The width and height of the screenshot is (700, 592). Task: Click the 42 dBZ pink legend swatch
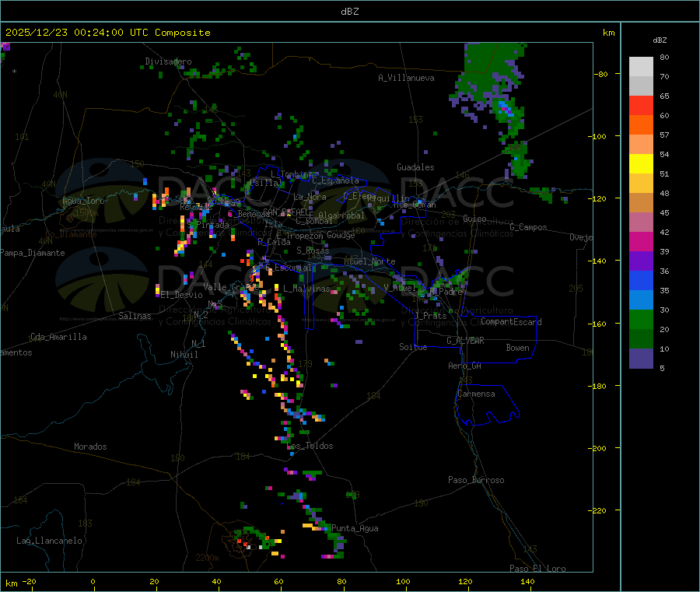(x=641, y=222)
